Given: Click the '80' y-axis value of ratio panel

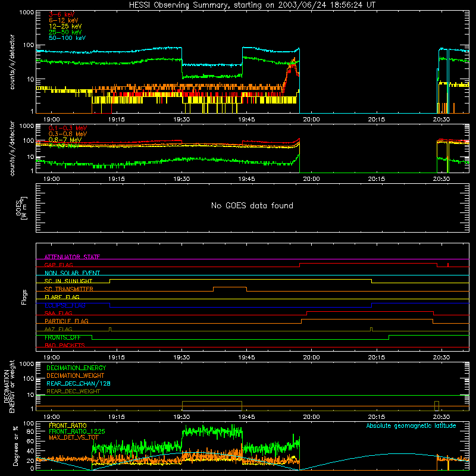Looking at the screenshot, I should click(x=30, y=431).
